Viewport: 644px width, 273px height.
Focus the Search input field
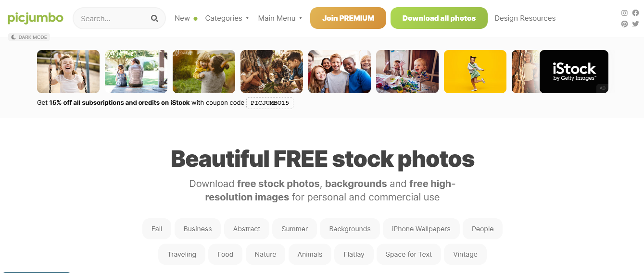pos(114,18)
